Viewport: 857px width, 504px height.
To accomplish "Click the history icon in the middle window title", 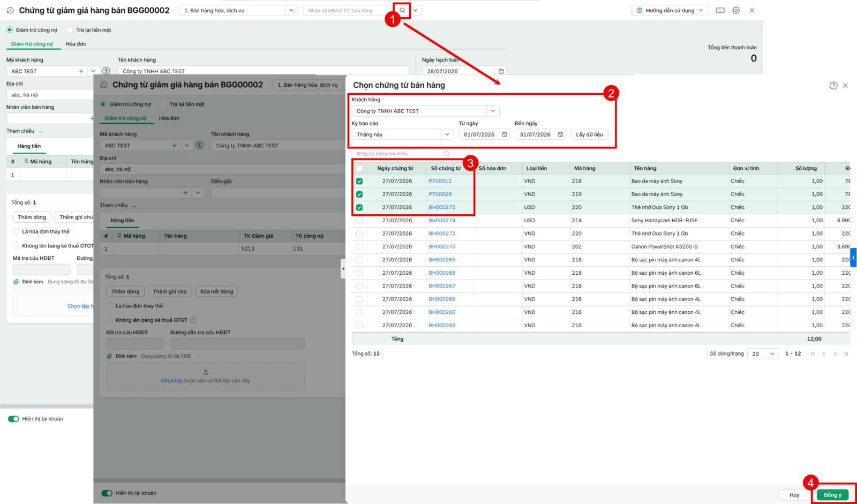I will (x=103, y=85).
